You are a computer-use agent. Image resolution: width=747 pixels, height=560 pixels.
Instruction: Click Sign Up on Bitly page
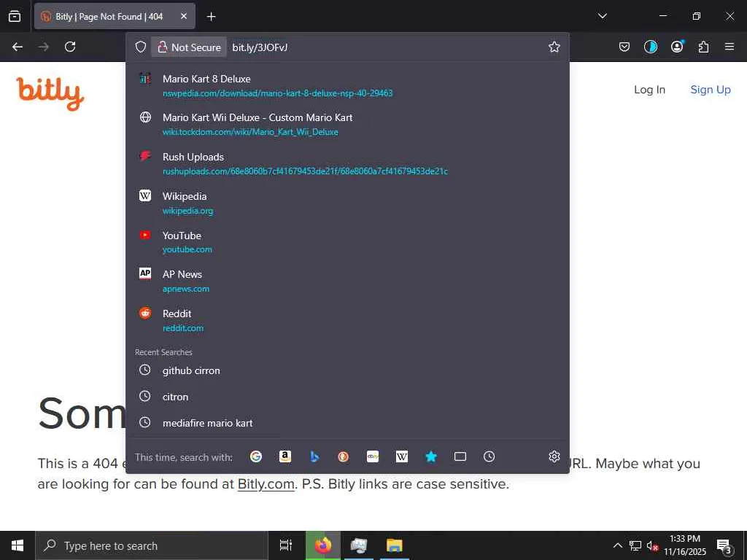tap(711, 90)
